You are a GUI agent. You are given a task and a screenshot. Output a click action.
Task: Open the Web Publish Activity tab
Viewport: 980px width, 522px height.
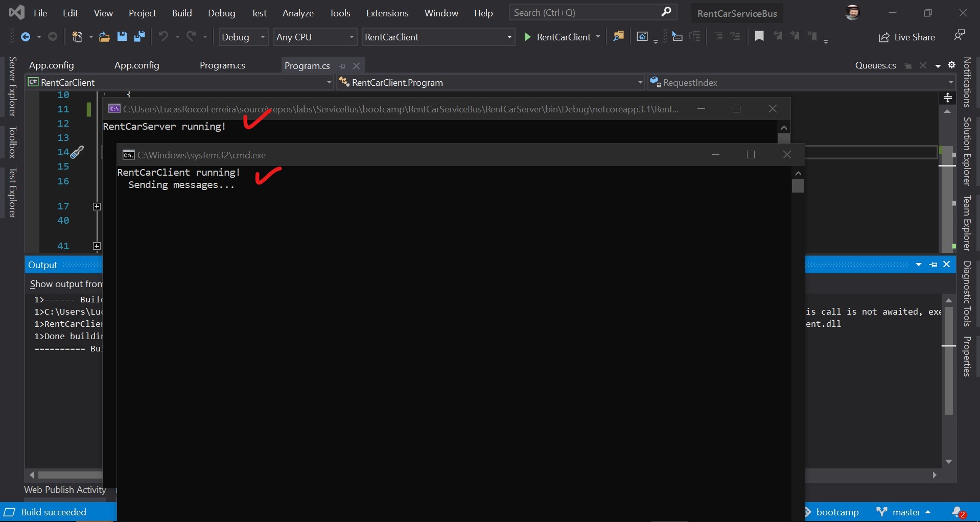coord(65,490)
